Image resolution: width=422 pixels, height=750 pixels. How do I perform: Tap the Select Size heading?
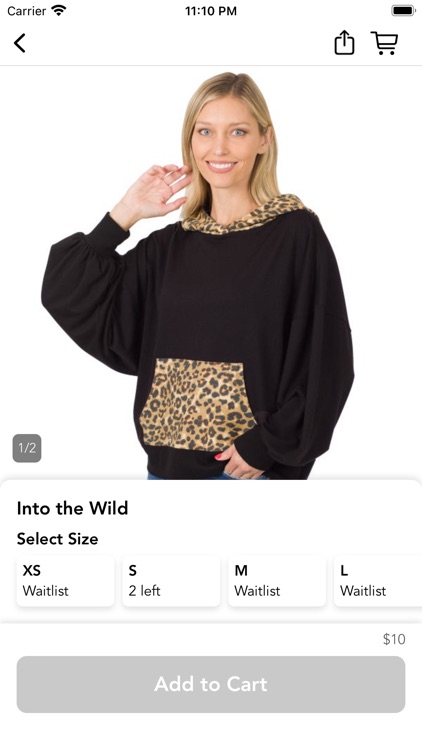[x=57, y=539]
